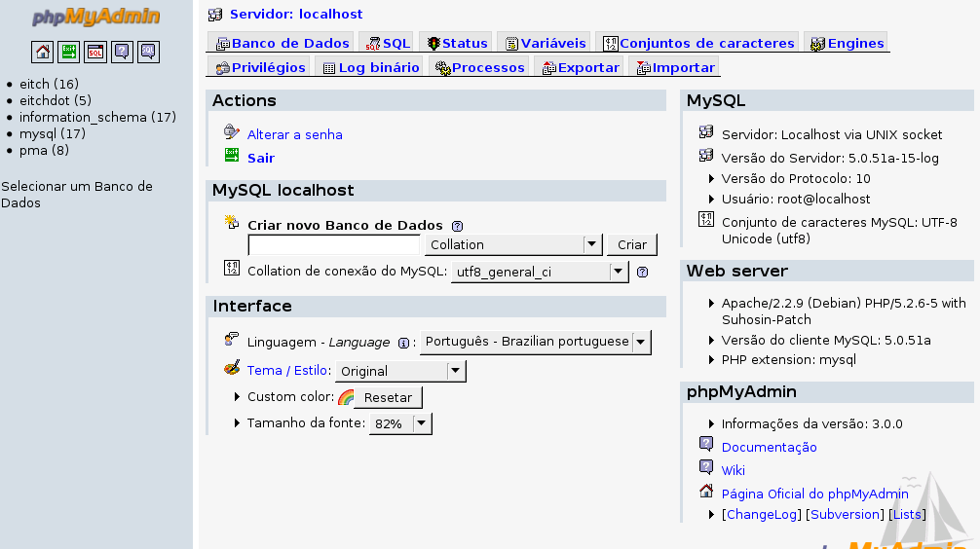The height and width of the screenshot is (549, 980).
Task: Click the icon beside Servidor: Localhost via UNIX socket
Action: click(706, 131)
